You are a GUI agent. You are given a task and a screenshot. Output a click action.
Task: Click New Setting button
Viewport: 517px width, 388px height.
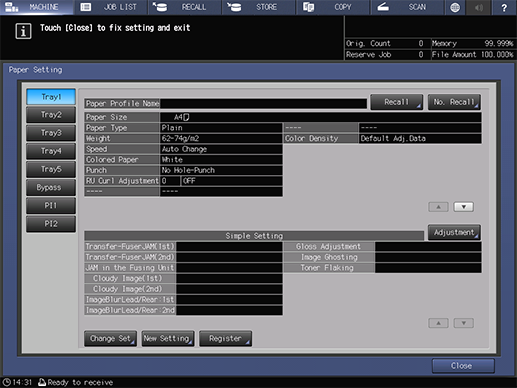(168, 339)
